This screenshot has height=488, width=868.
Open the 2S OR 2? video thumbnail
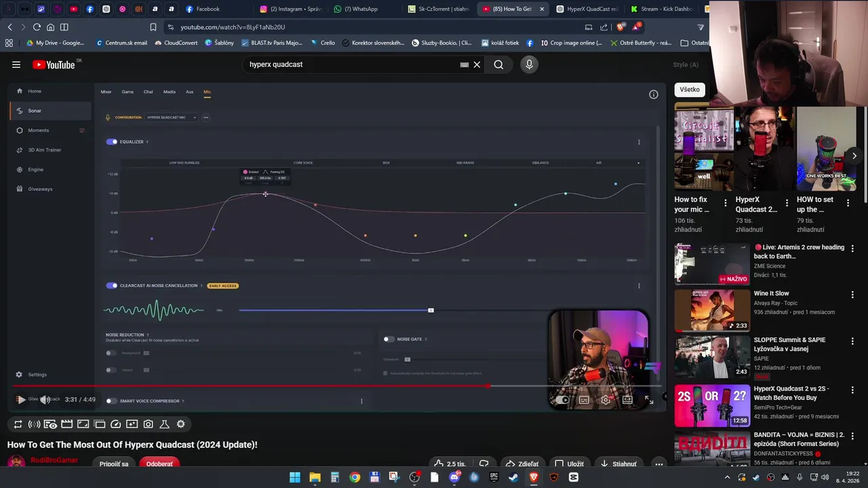[712, 406]
